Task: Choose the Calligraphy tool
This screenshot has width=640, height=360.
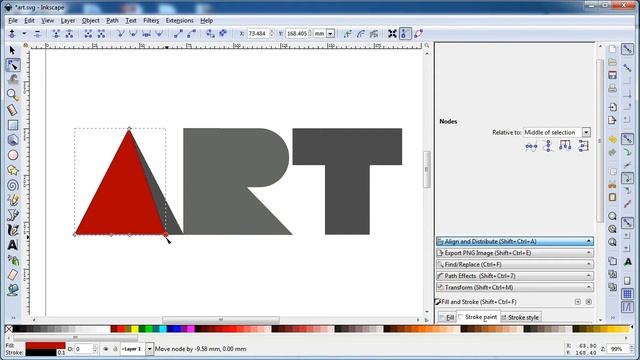Action: point(13,230)
